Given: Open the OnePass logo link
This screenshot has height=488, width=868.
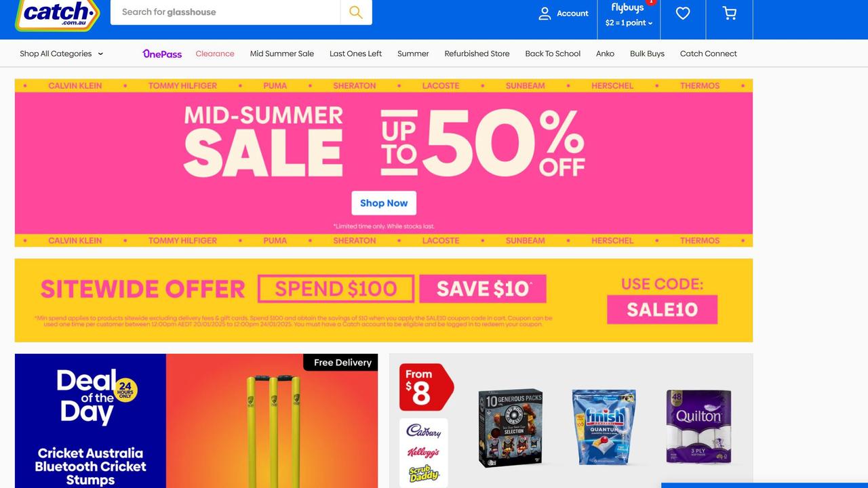Looking at the screenshot, I should click(162, 54).
